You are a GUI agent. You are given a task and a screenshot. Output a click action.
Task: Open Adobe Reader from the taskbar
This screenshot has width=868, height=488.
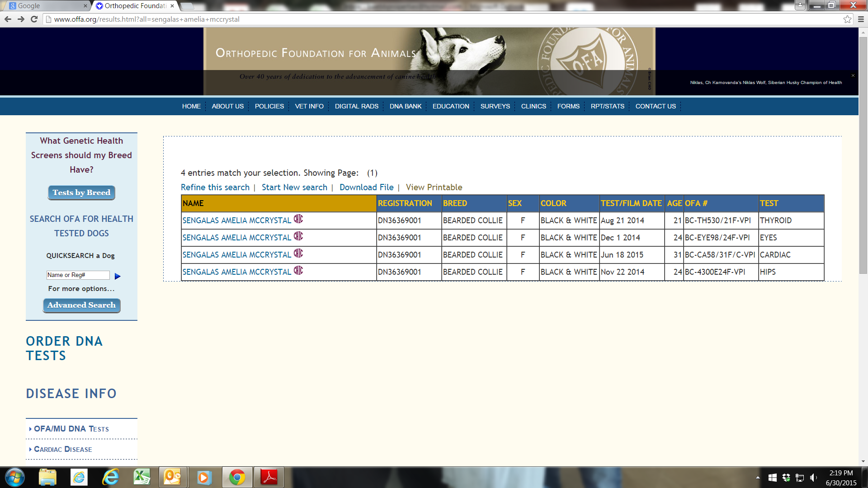269,477
